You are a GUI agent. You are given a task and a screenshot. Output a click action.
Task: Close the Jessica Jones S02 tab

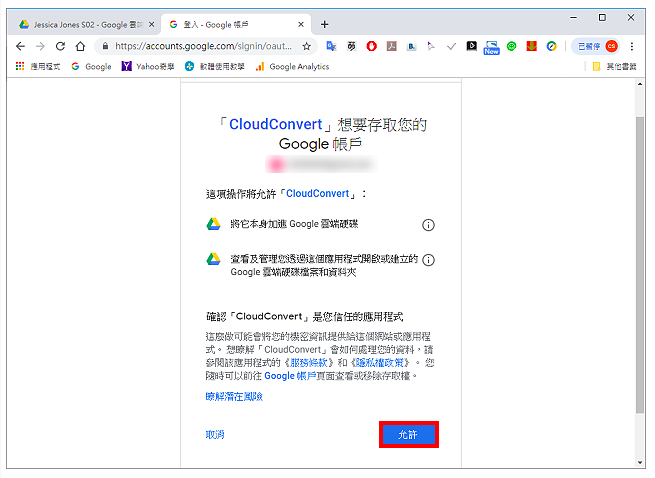click(152, 25)
